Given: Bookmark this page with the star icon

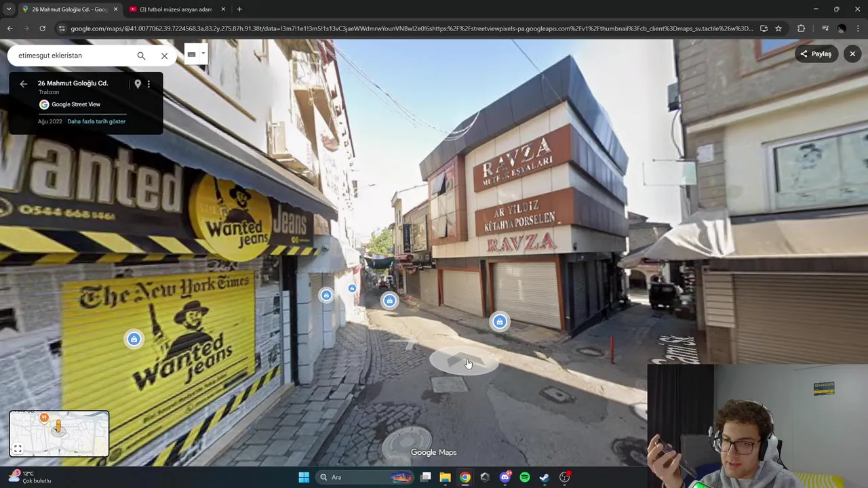Looking at the screenshot, I should click(778, 28).
